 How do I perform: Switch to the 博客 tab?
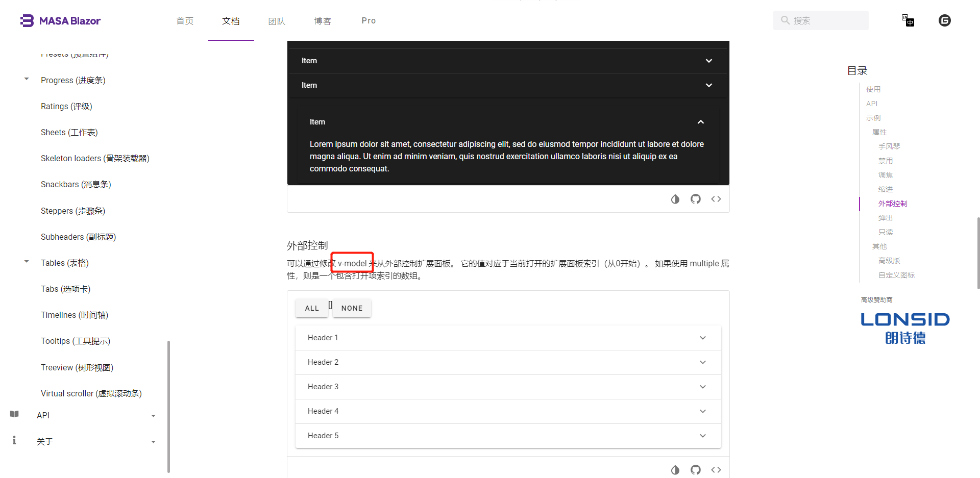click(x=323, y=20)
